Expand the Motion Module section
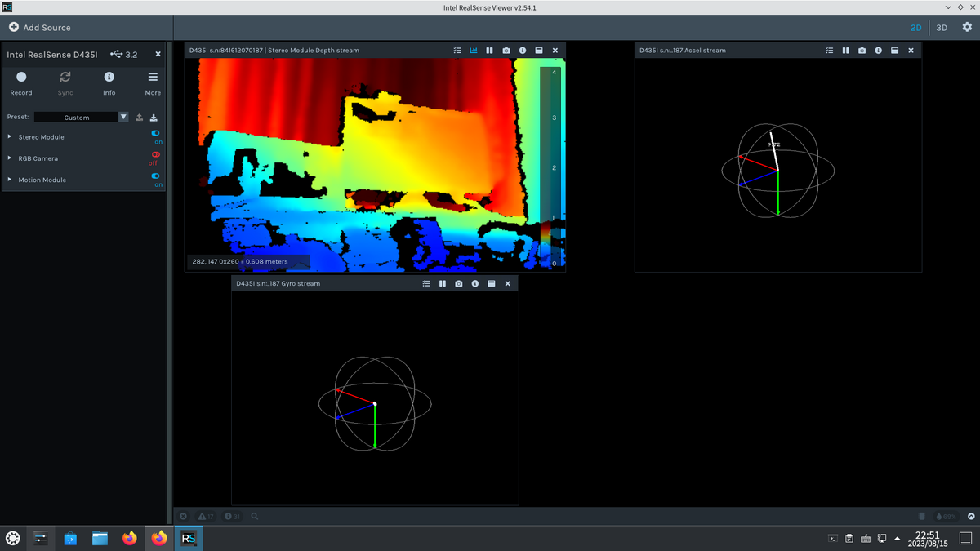This screenshot has height=551, width=980. (10, 180)
